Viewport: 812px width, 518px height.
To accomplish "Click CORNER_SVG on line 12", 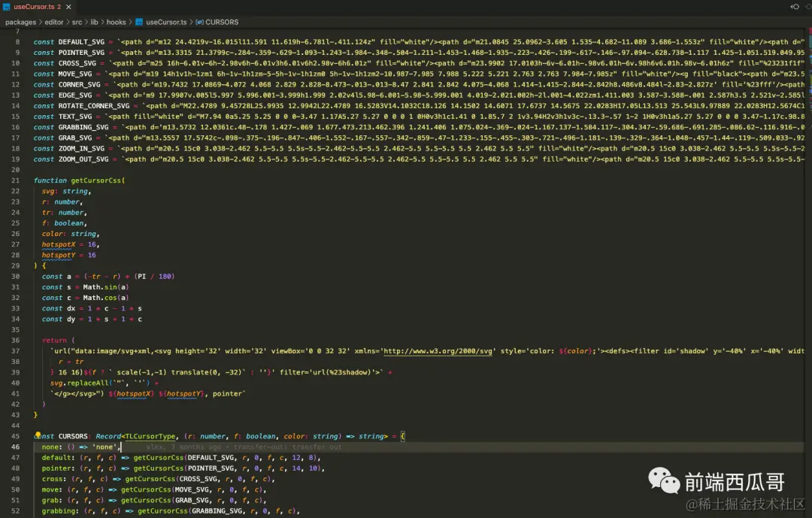I will (x=79, y=84).
